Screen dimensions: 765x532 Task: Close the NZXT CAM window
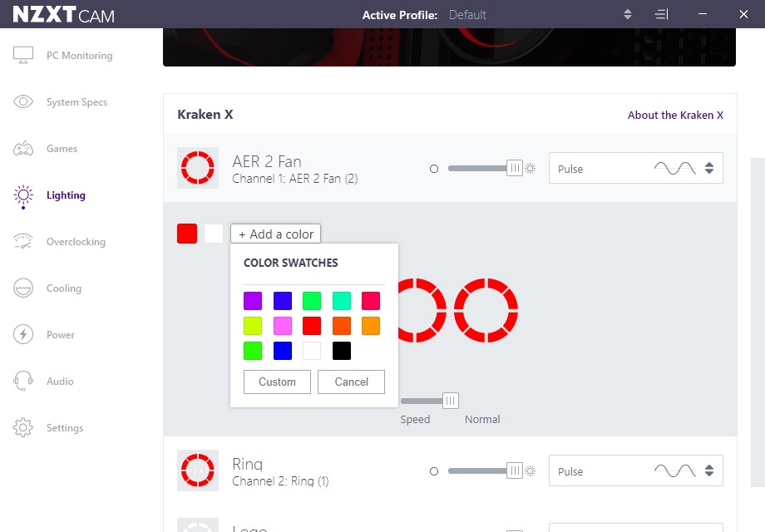pos(743,14)
